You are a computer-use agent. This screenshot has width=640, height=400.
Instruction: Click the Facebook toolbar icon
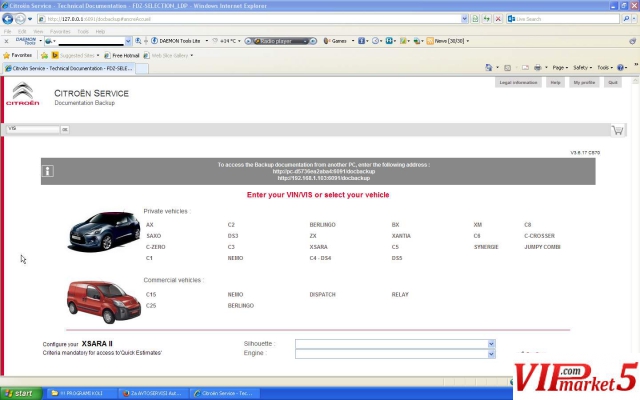361,41
